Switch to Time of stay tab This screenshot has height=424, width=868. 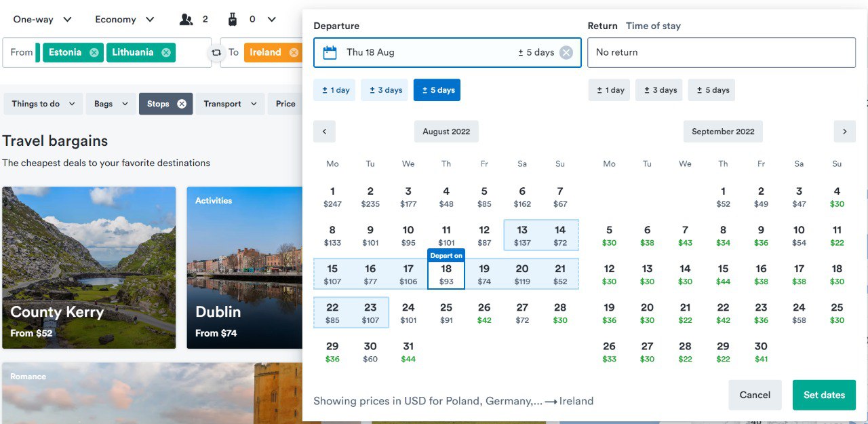(653, 26)
